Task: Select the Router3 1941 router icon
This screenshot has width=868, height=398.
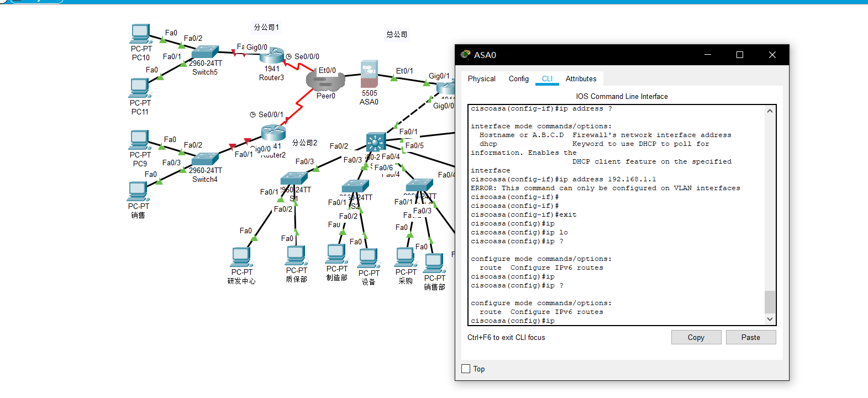Action: point(272,56)
